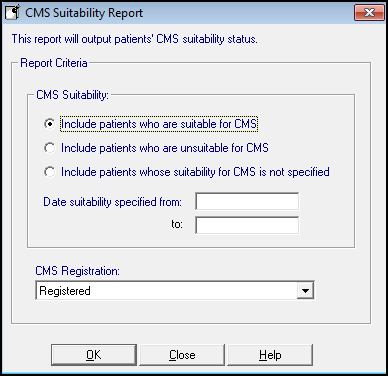This screenshot has height=376, width=388.
Task: Open Help for this report
Action: click(270, 355)
